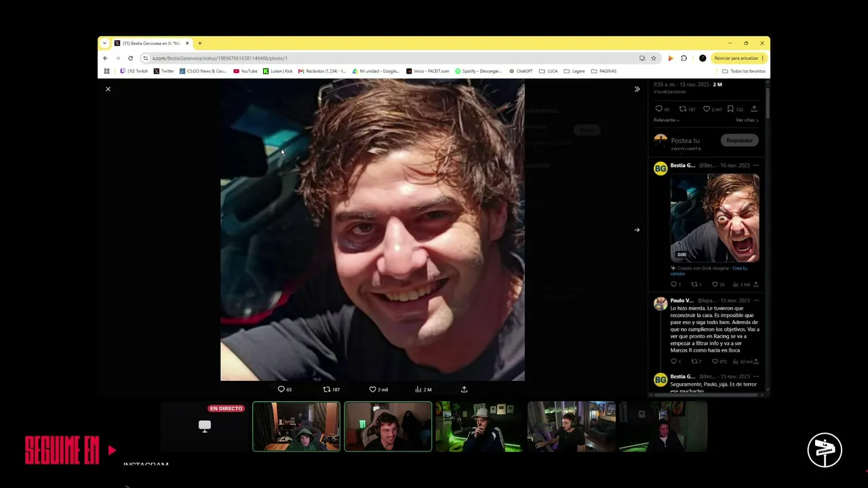This screenshot has width=868, height=488.
Task: Toggle like heart in sidebar header stats
Action: [x=706, y=108]
